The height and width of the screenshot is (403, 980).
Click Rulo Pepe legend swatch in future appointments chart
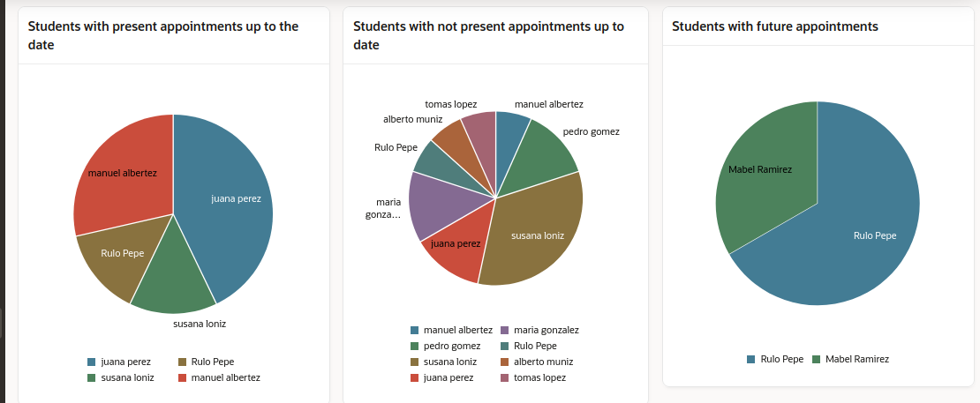(x=751, y=359)
